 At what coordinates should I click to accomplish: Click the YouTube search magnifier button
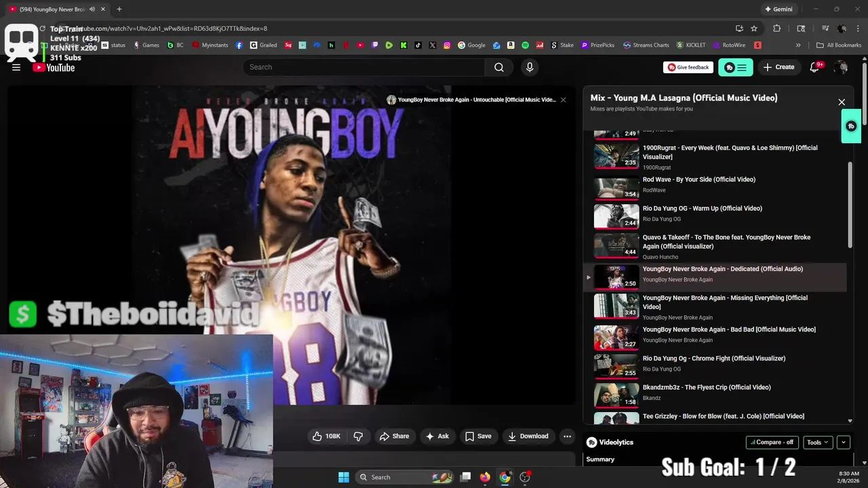pos(499,67)
